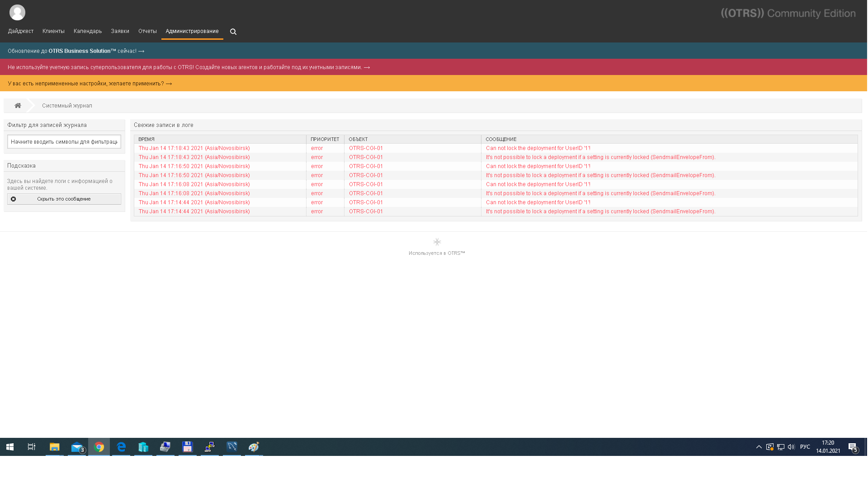
Task: Click the ПРИОРИТЕТ column header
Action: click(325, 140)
